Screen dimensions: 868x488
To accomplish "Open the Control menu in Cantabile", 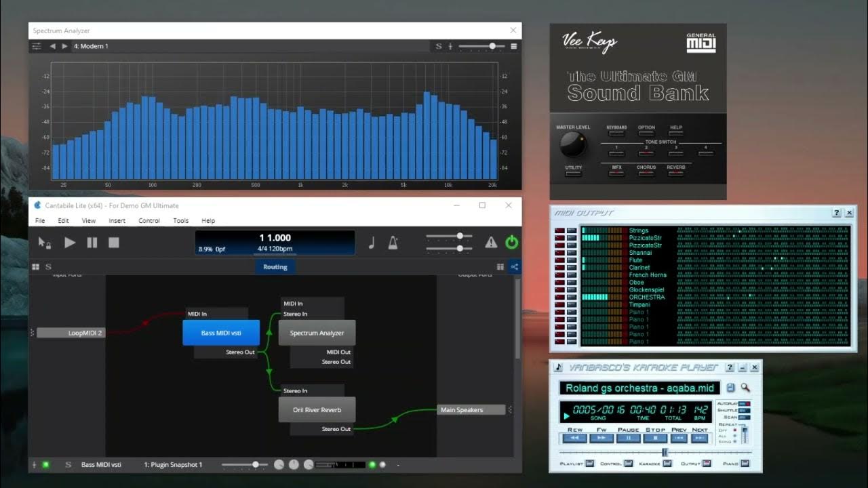I will tap(149, 221).
